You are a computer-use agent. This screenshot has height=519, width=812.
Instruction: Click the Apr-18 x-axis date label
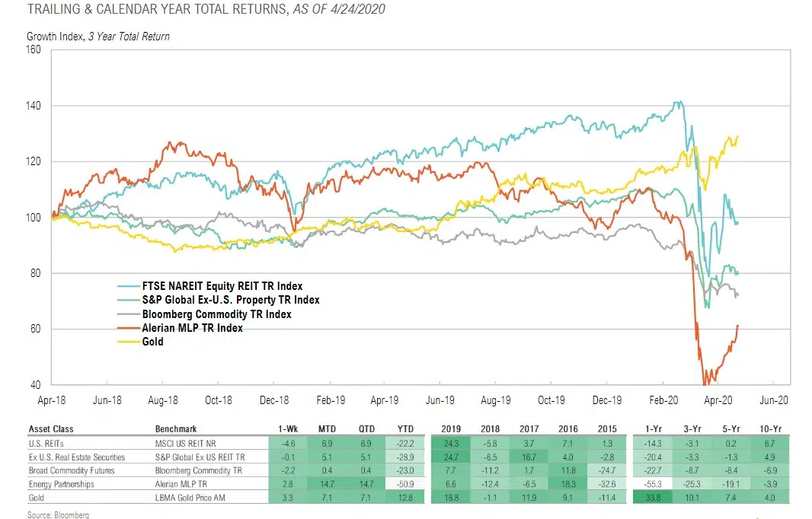[x=50, y=400]
